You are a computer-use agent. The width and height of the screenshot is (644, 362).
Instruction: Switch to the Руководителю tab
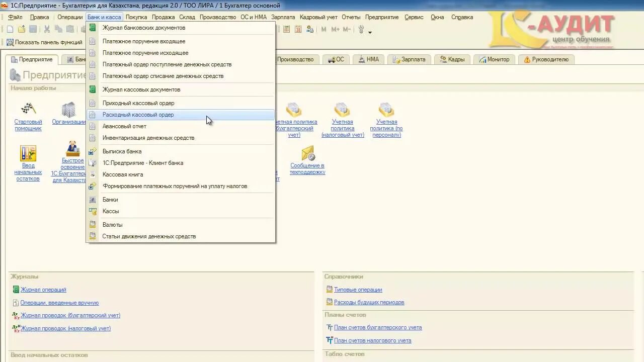coord(546,59)
